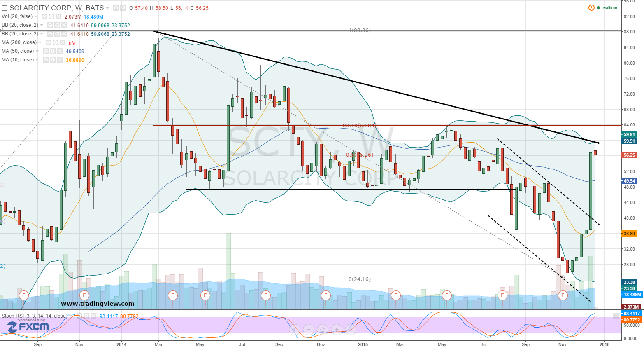Open the SOLARCITY CORP, W, BATS dropdown arrow
Image resolution: width=644 pixels, height=349 pixels.
click(108, 8)
